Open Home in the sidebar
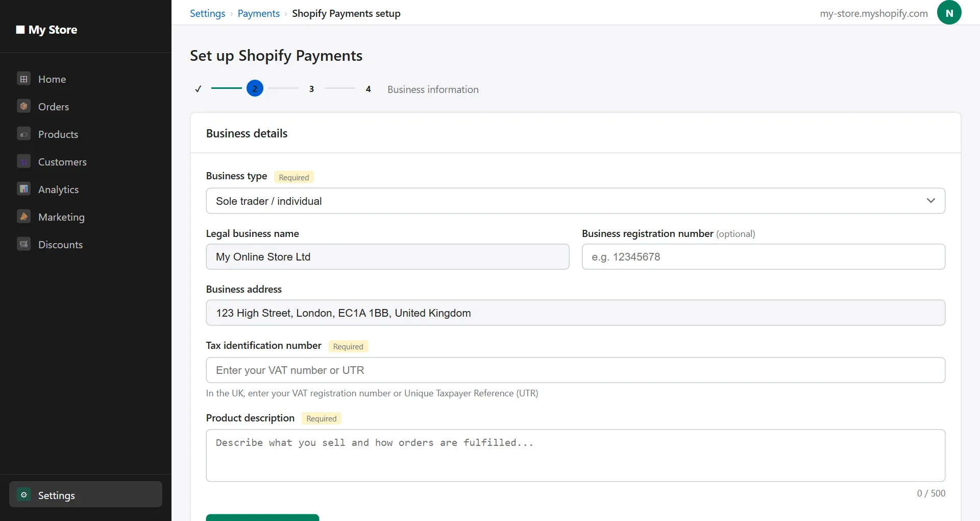Viewport: 980px width, 521px height. coord(86,79)
